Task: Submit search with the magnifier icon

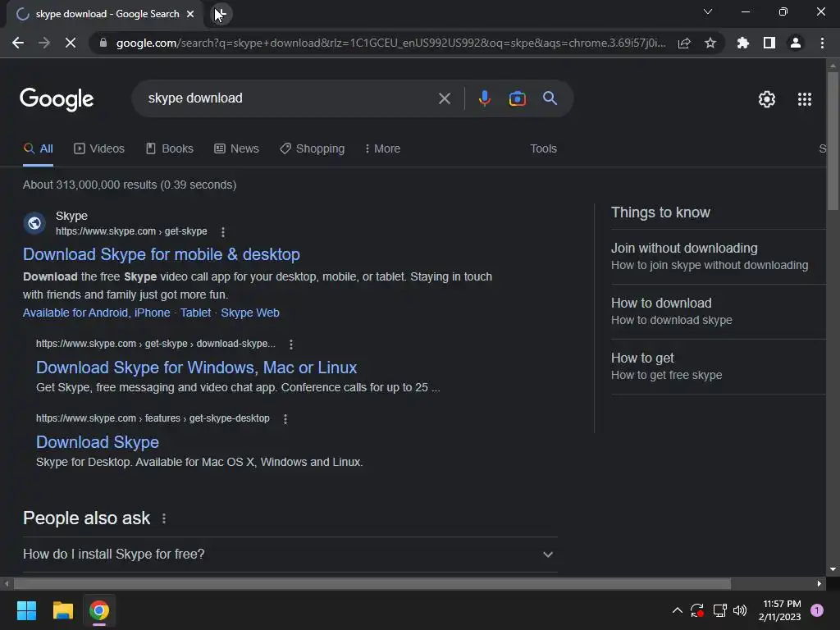Action: (550, 98)
